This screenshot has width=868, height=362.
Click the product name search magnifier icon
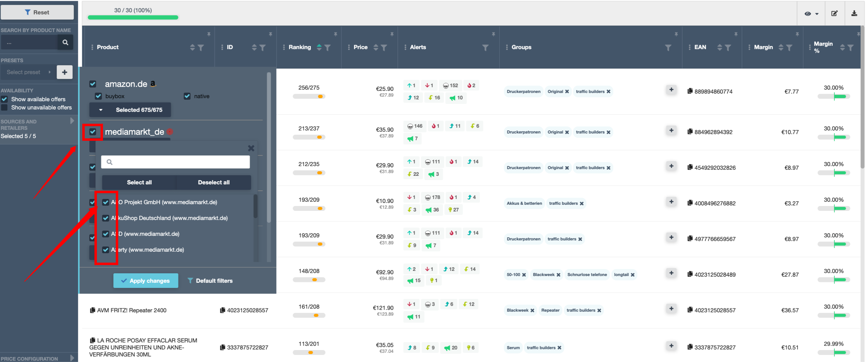[65, 42]
